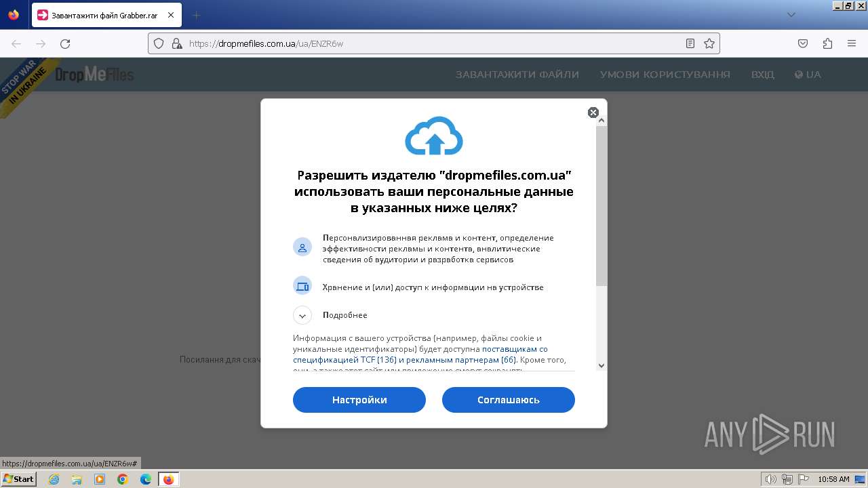Click the Firefox View icon
Screen dimensions: 868x488
[14, 15]
